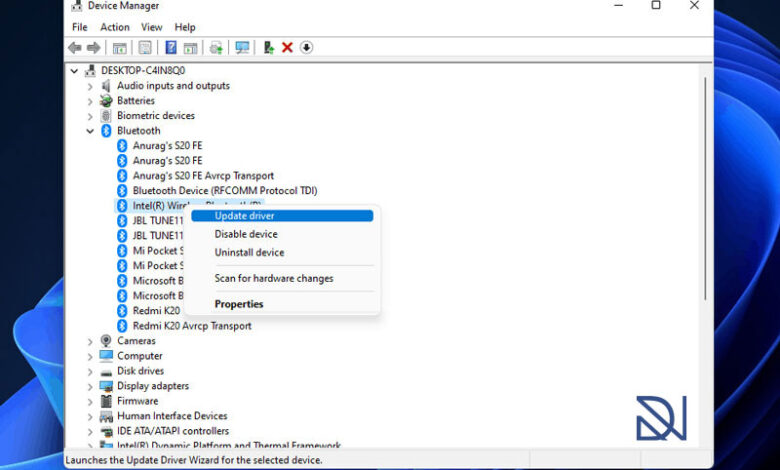Select Redmi K20 Avrcp Transport text
The height and width of the screenshot is (470, 780).
tap(192, 326)
